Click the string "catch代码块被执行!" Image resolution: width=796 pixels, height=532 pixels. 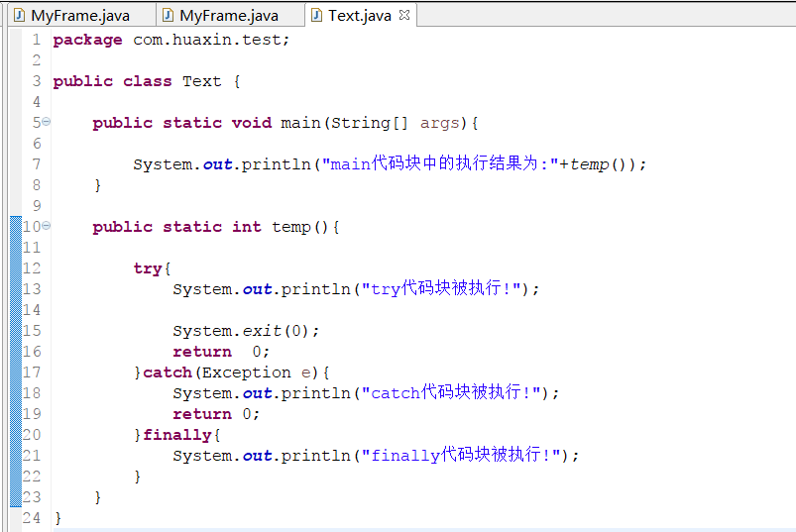[x=451, y=392]
